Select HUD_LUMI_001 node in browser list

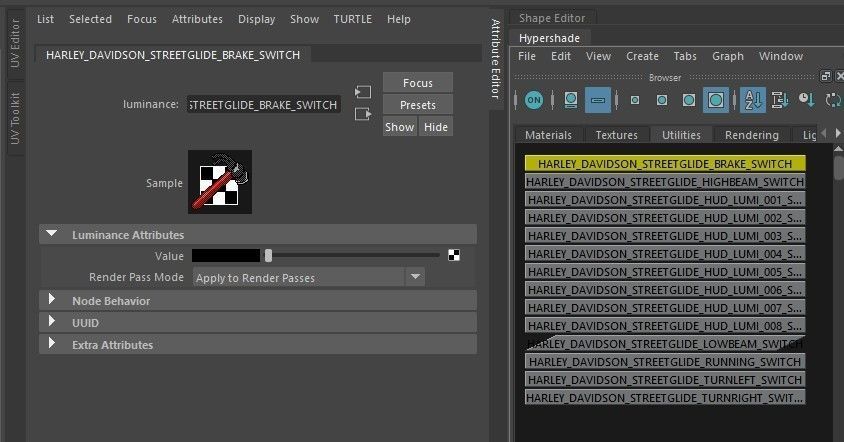point(665,200)
